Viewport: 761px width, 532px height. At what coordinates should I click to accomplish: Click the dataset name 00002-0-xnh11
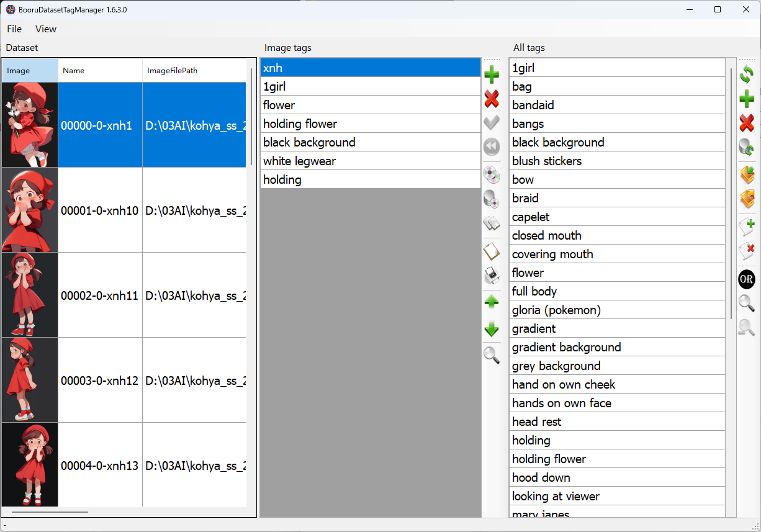tap(100, 295)
